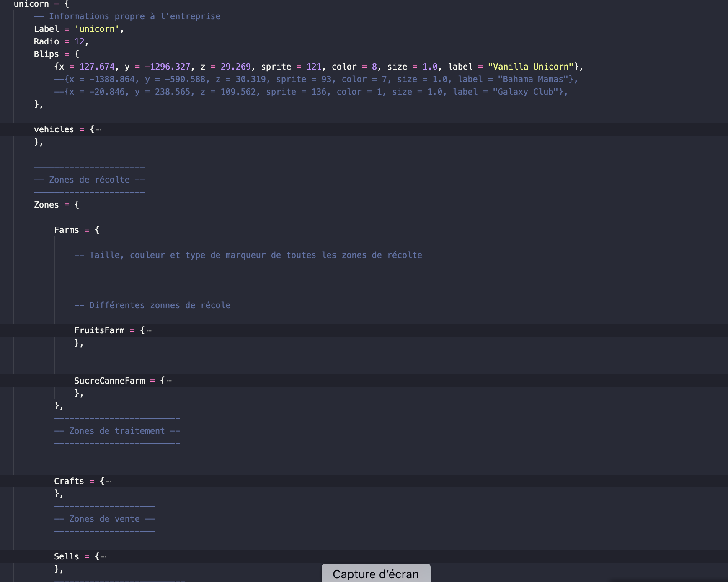Unfold the collapsed Crafts block ellipsis
Screen dimensions: 728x582
tap(109, 482)
